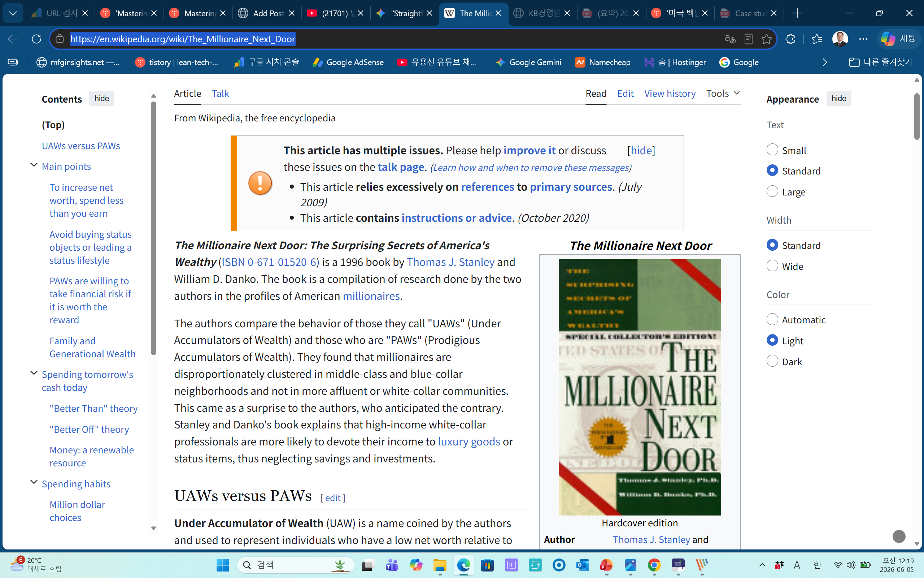Viewport: 924px width, 578px height.
Task: Collapse Main points section in contents
Action: 34,165
